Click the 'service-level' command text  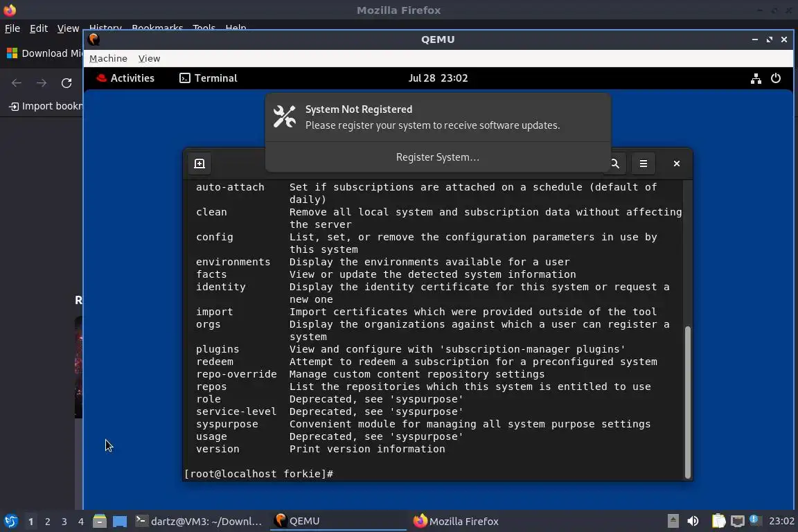(236, 412)
